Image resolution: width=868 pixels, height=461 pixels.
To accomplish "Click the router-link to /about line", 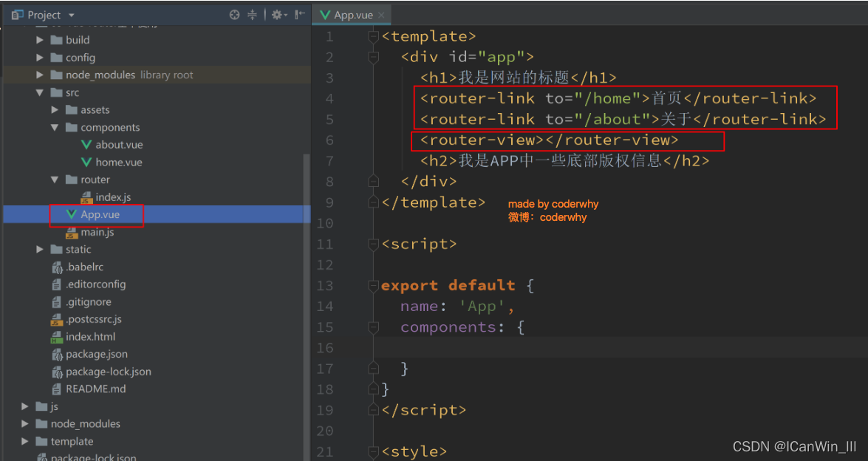I will click(623, 119).
